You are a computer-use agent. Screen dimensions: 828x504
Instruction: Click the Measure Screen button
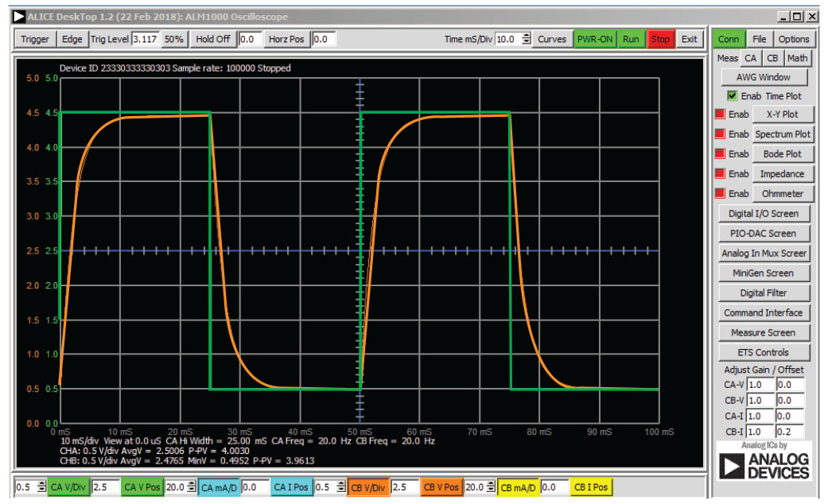(x=764, y=332)
